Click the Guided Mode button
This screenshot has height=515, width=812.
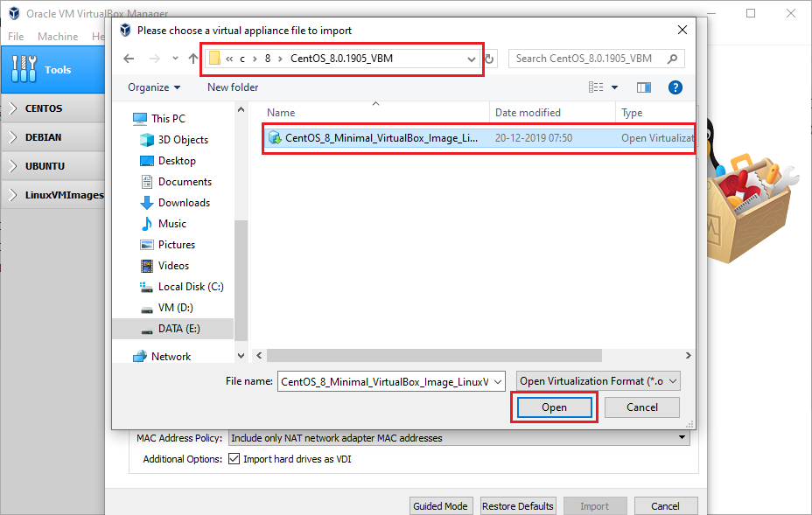[440, 506]
